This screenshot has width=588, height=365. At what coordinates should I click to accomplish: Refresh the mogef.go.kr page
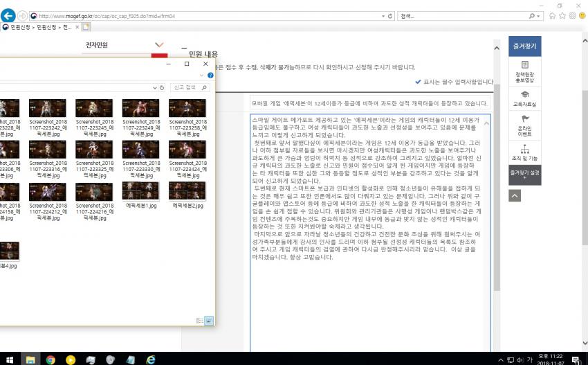(390, 16)
